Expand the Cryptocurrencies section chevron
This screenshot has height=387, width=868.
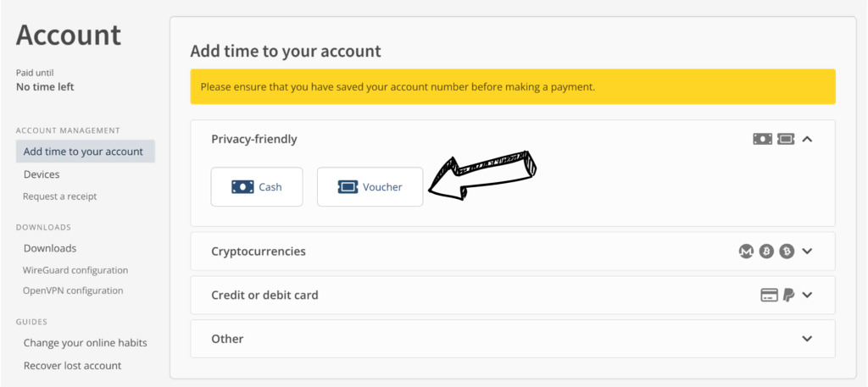pyautogui.click(x=807, y=252)
